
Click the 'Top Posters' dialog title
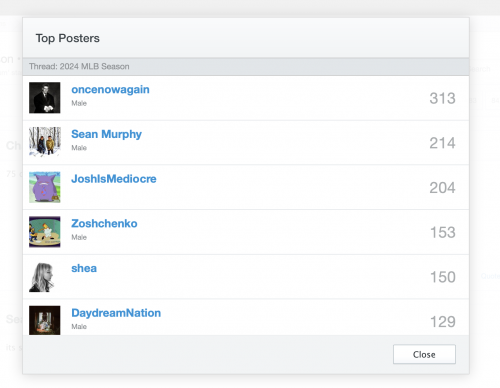[68, 38]
